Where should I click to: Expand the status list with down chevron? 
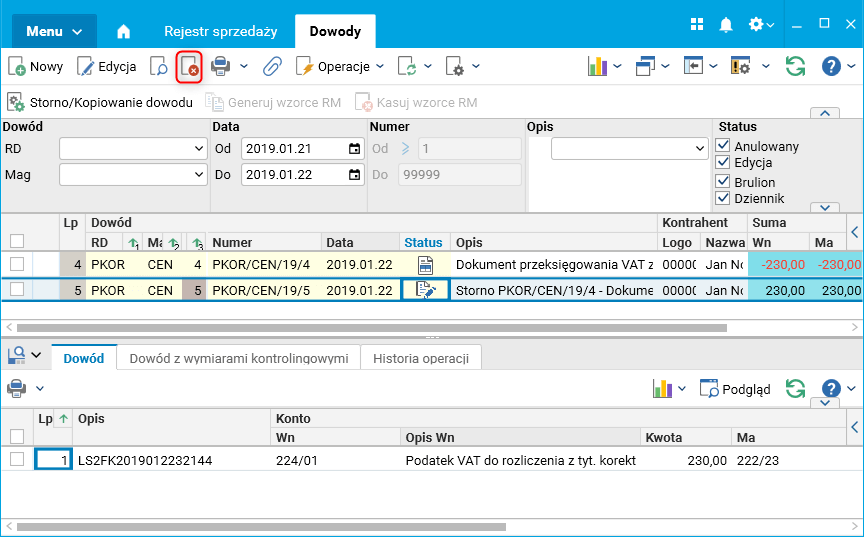point(825,208)
